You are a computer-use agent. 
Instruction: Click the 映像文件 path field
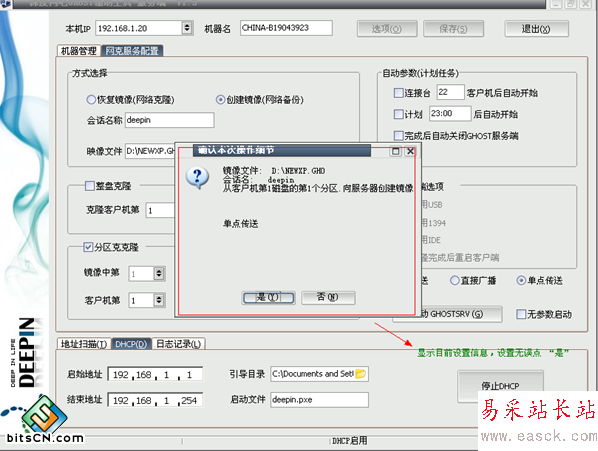150,151
